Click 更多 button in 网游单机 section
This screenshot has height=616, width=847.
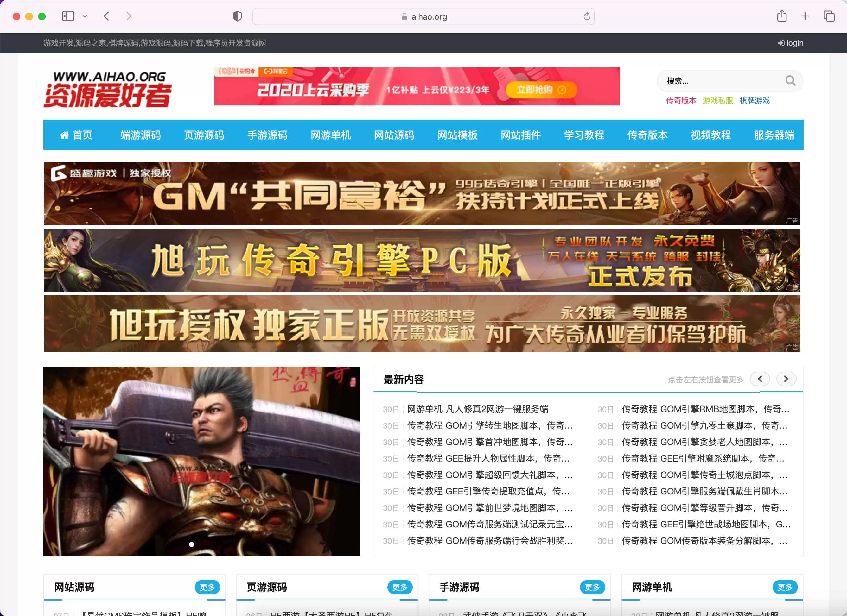coord(785,587)
